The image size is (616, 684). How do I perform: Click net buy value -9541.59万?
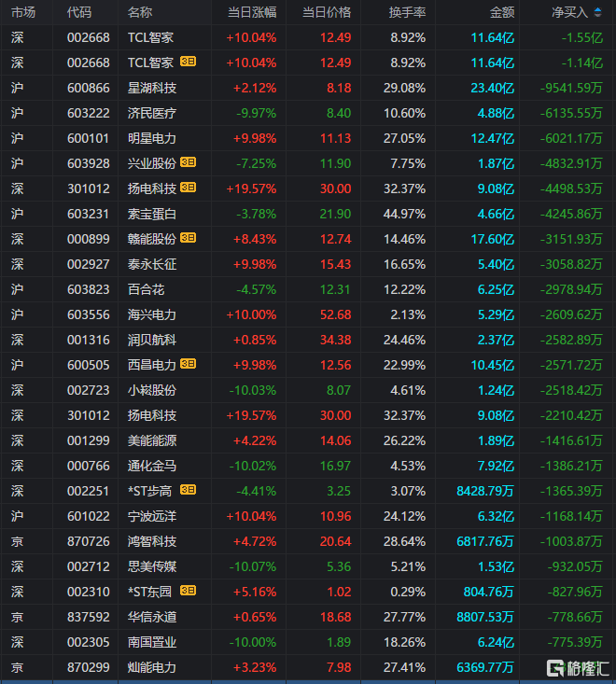point(571,88)
